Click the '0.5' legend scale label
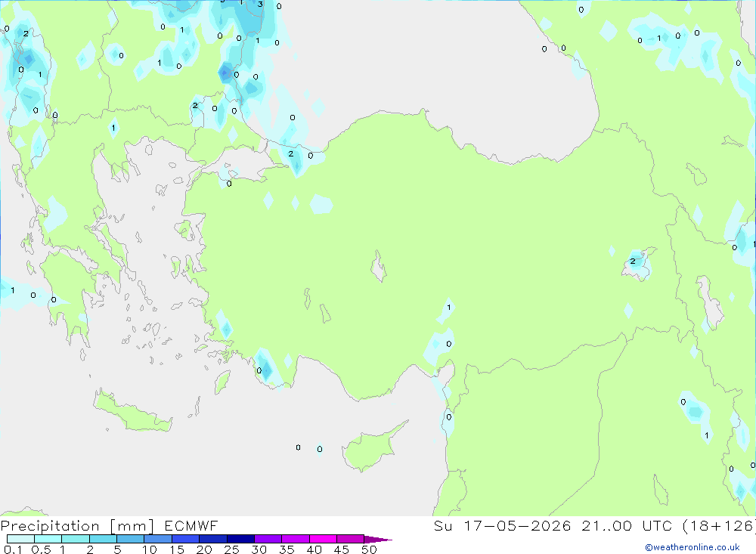Viewport: 756px width, 554px height. 41,549
